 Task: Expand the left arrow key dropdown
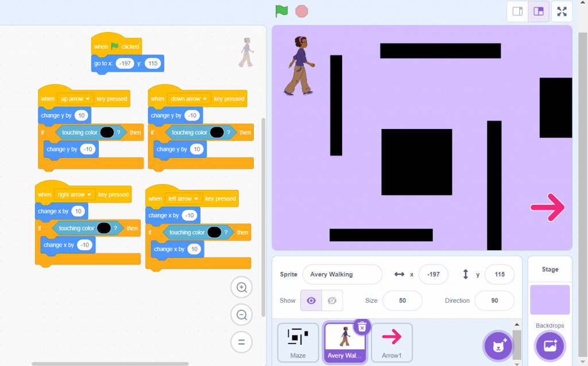click(183, 199)
